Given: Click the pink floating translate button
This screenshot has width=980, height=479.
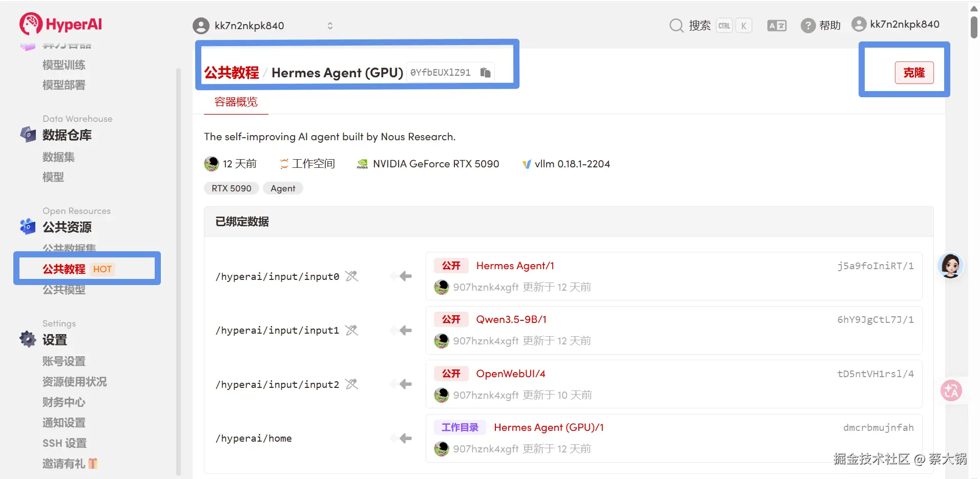Looking at the screenshot, I should pos(951,391).
